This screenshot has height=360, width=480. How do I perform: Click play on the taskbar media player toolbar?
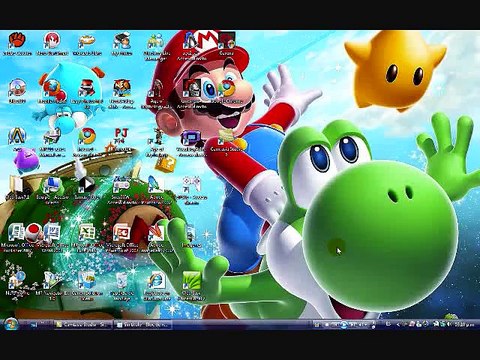coord(344,324)
